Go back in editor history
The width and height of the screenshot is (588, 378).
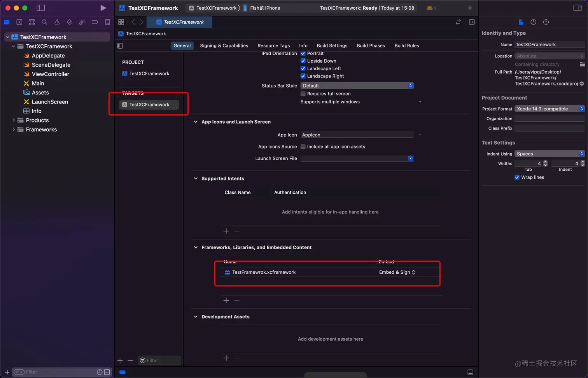(x=133, y=22)
